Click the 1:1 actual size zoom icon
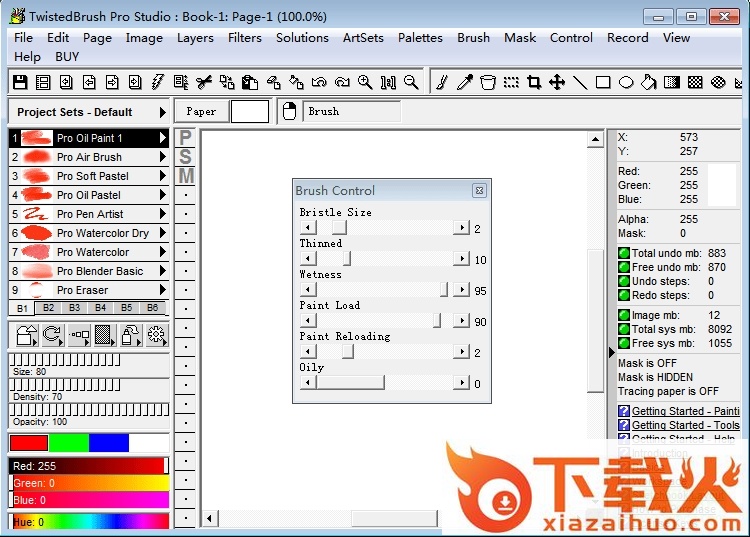The image size is (750, 537). [388, 82]
